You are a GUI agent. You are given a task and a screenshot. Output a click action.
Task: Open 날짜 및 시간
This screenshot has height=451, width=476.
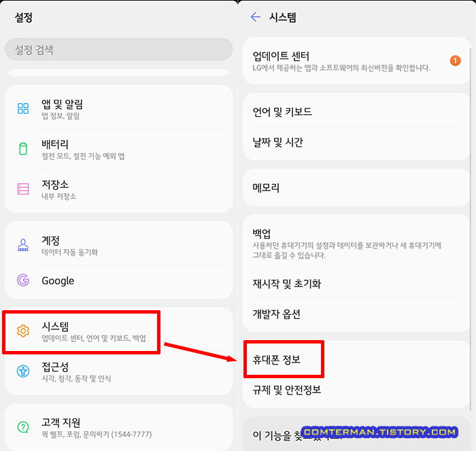click(x=357, y=141)
